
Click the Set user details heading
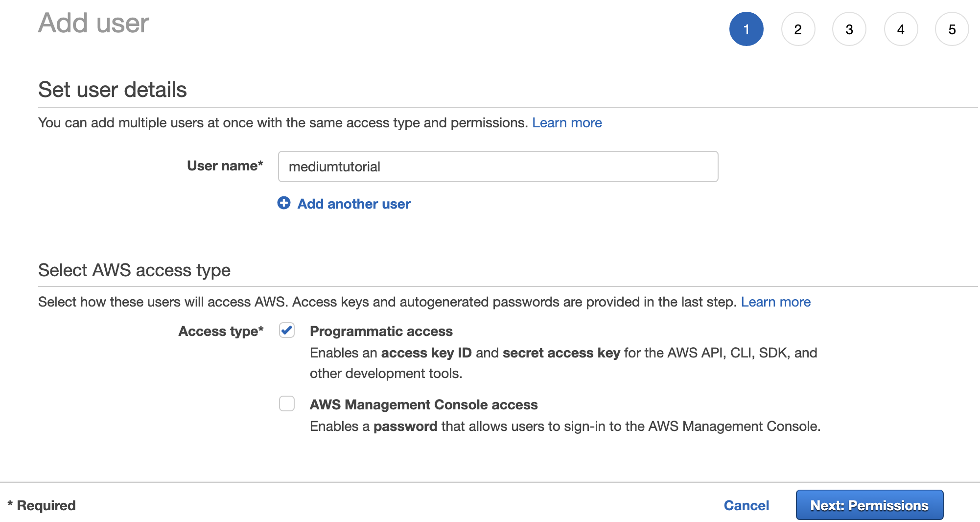(x=113, y=90)
